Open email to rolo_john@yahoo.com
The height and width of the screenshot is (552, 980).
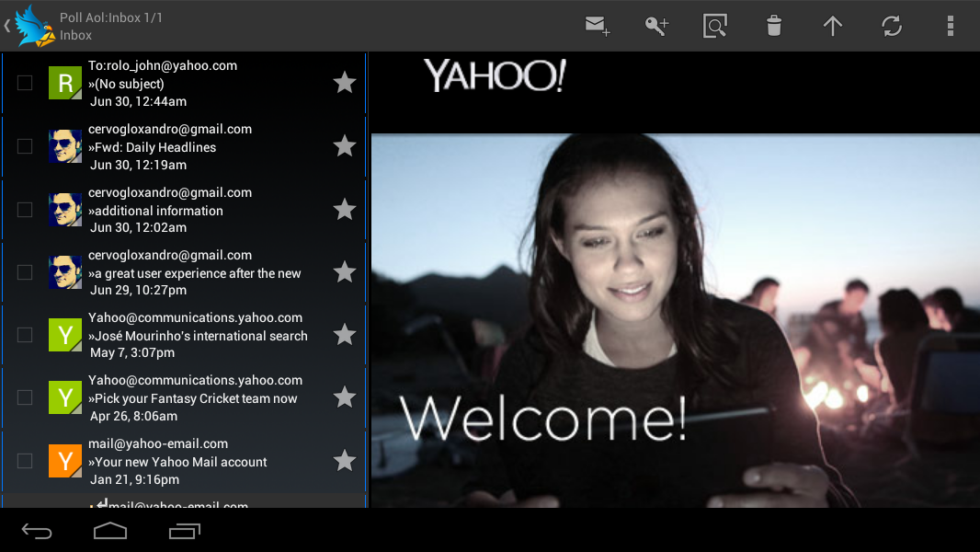point(184,83)
